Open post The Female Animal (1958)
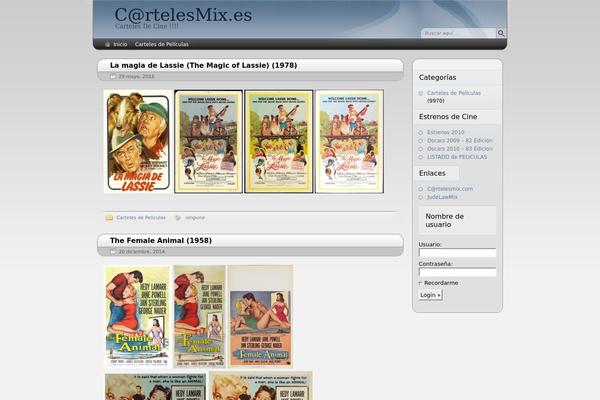The width and height of the screenshot is (600, 400). point(161,241)
